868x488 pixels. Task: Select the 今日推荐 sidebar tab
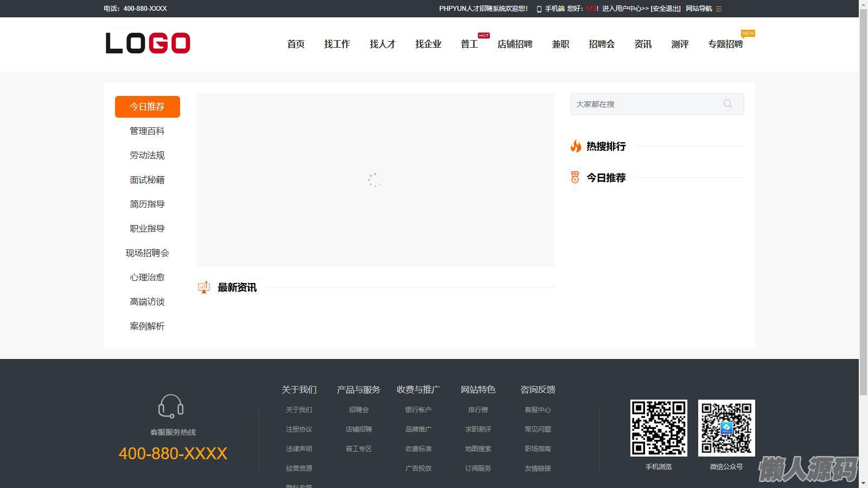coord(147,107)
